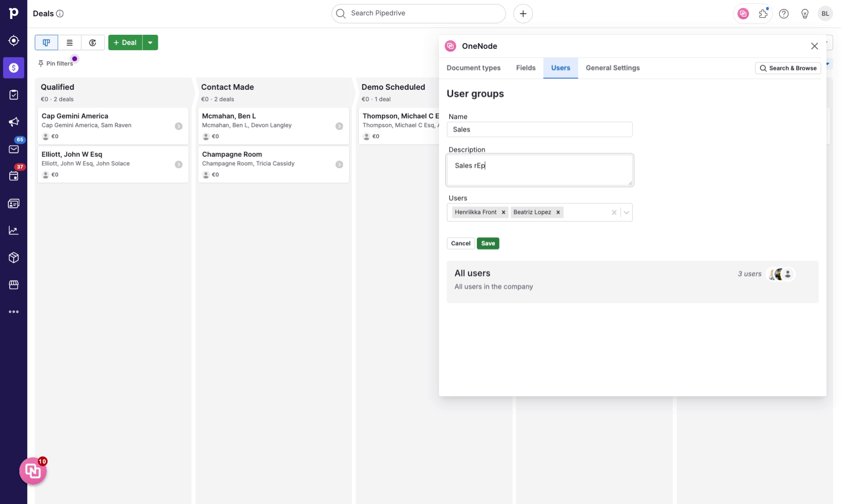Viewport: 841px width, 504px height.
Task: Close the OneNode panel
Action: click(814, 46)
